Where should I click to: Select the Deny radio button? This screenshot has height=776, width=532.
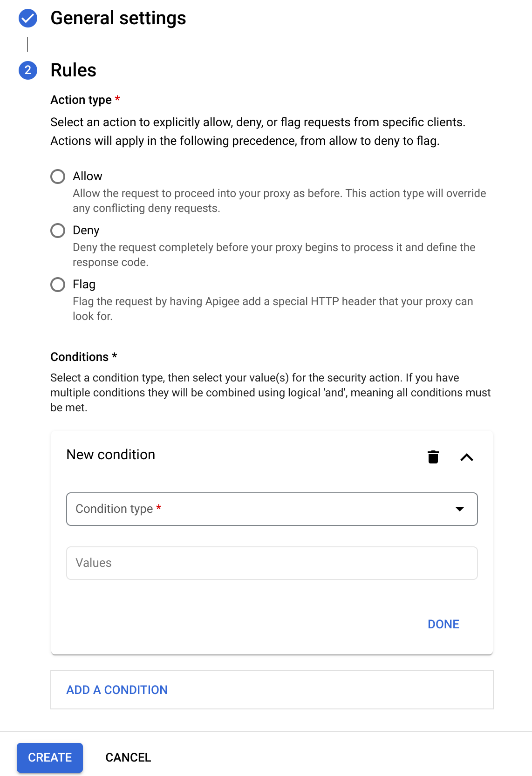[58, 231]
